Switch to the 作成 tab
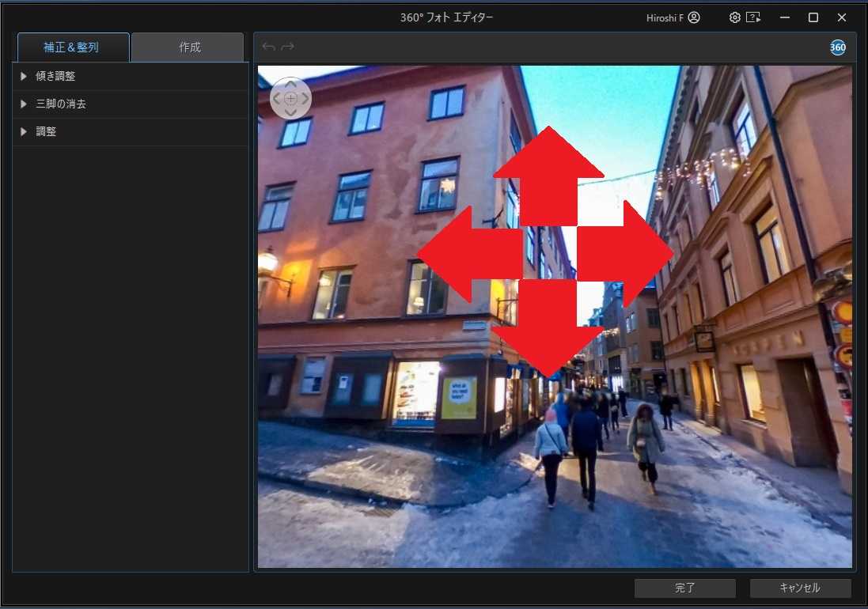Image resolution: width=868 pixels, height=609 pixels. tap(187, 47)
